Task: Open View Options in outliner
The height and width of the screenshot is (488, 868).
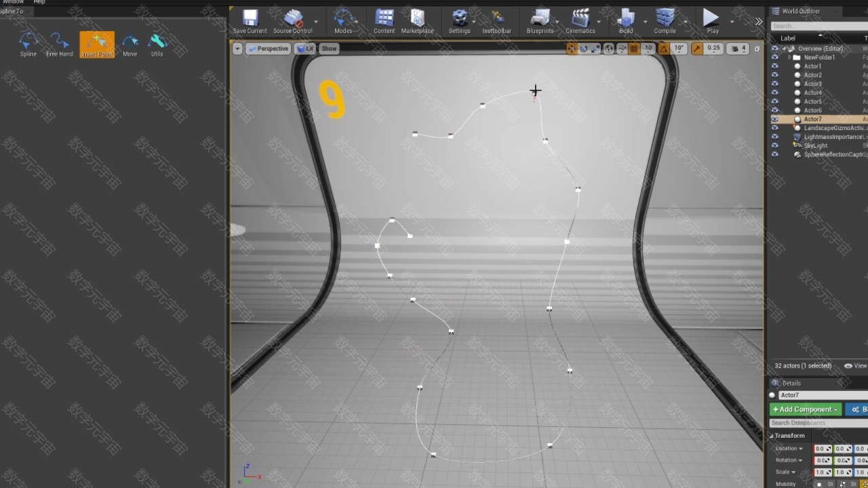Action: (856, 366)
